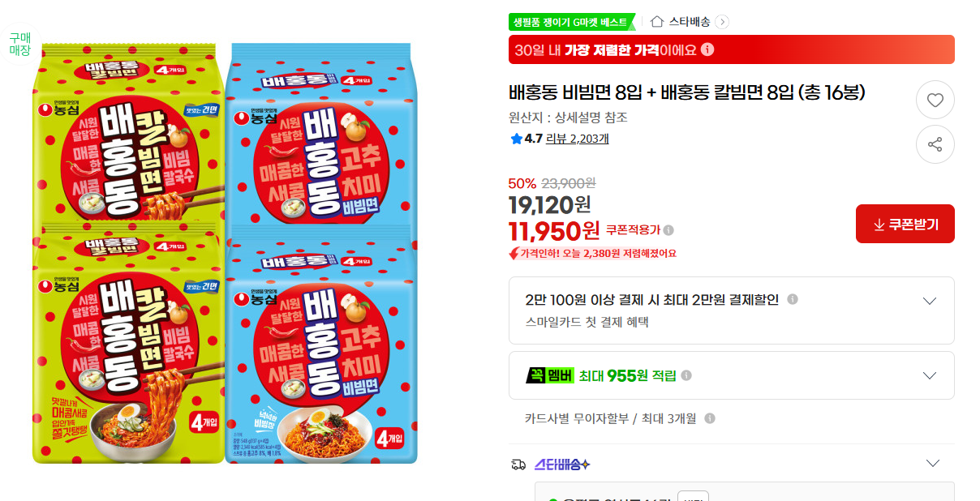Click the heart wishlist icon
The height and width of the screenshot is (501, 980).
click(935, 101)
